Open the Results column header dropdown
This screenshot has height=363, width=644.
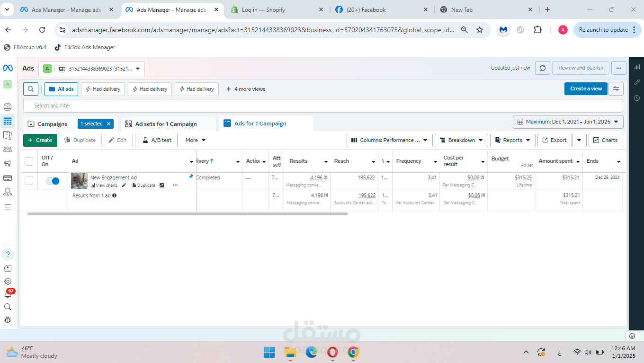point(326,162)
